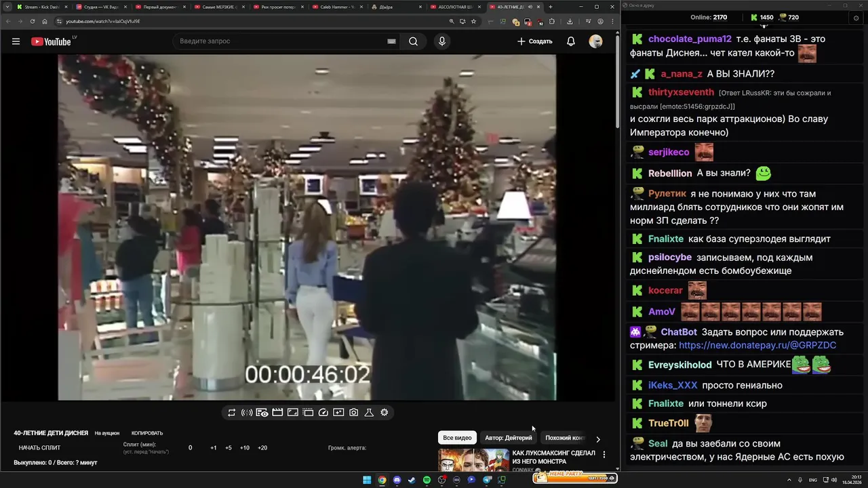The height and width of the screenshot is (488, 868).
Task: Click the Chrome address bar URL
Action: (103, 21)
